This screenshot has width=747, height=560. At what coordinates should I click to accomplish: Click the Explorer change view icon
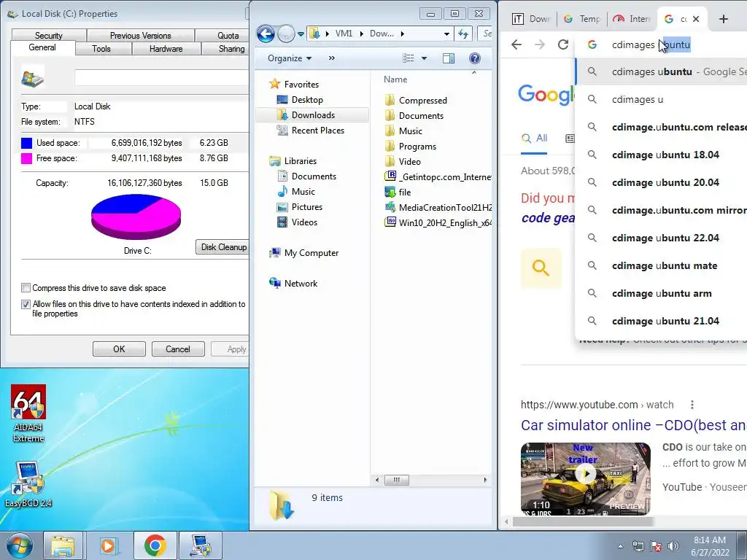tap(409, 58)
